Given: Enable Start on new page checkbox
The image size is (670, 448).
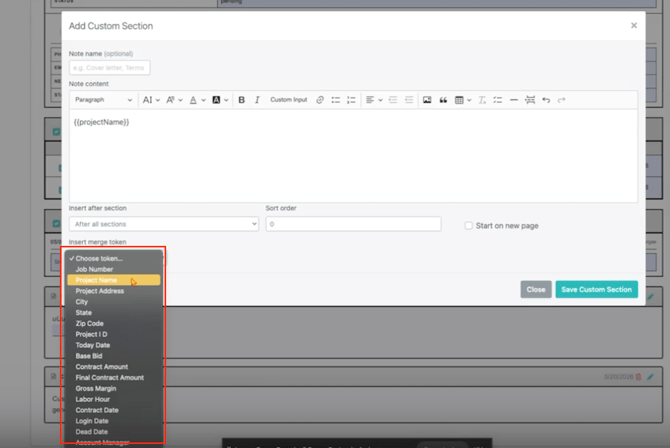Looking at the screenshot, I should pyautogui.click(x=469, y=225).
